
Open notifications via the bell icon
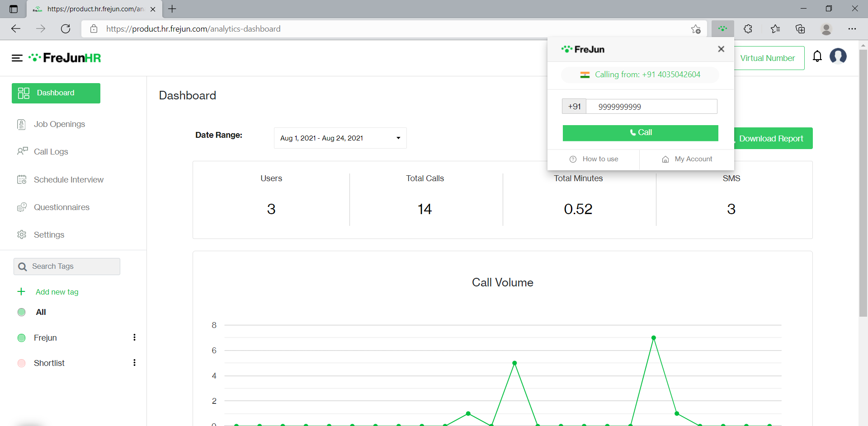tap(817, 56)
